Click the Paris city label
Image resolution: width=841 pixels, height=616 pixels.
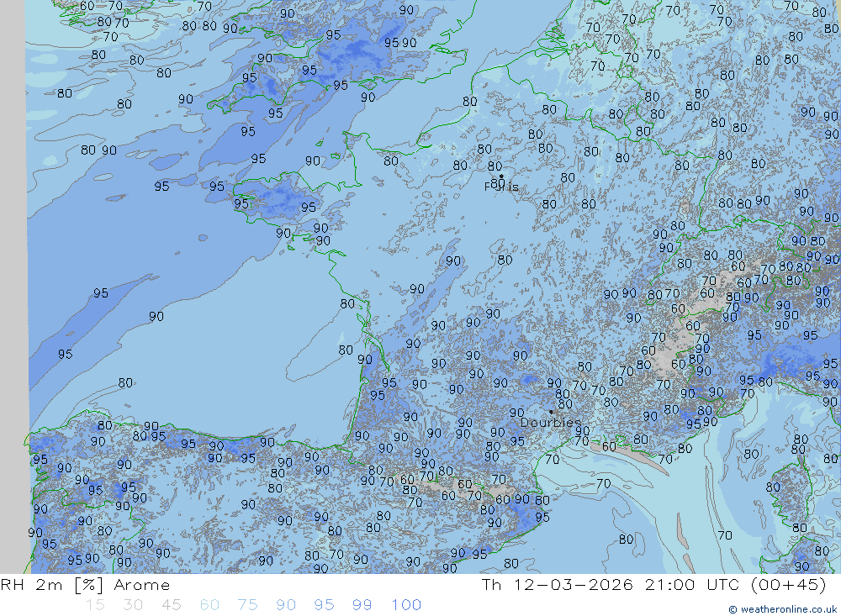pyautogui.click(x=501, y=187)
